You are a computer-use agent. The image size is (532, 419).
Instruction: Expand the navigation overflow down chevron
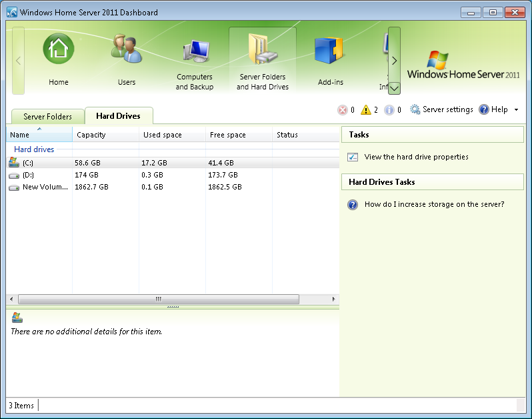tap(394, 89)
